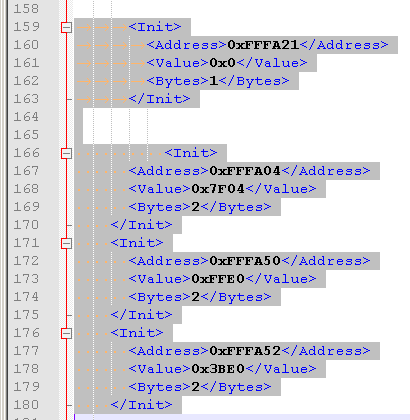Click the opening Init tag on line 171
Screen dimensions: 410x420
[137, 243]
